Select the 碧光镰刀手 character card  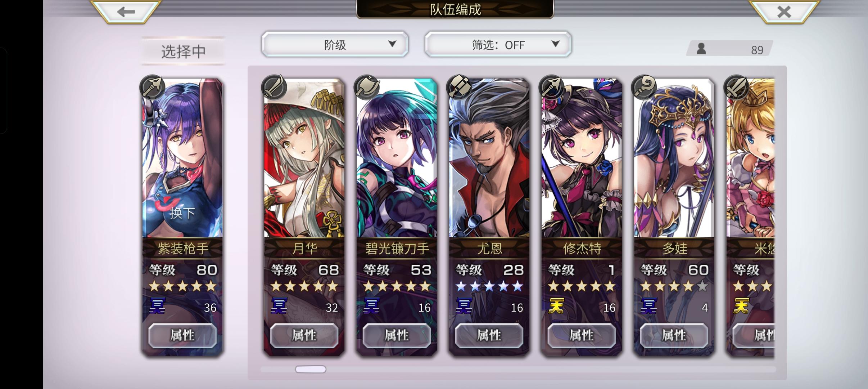[397, 216]
